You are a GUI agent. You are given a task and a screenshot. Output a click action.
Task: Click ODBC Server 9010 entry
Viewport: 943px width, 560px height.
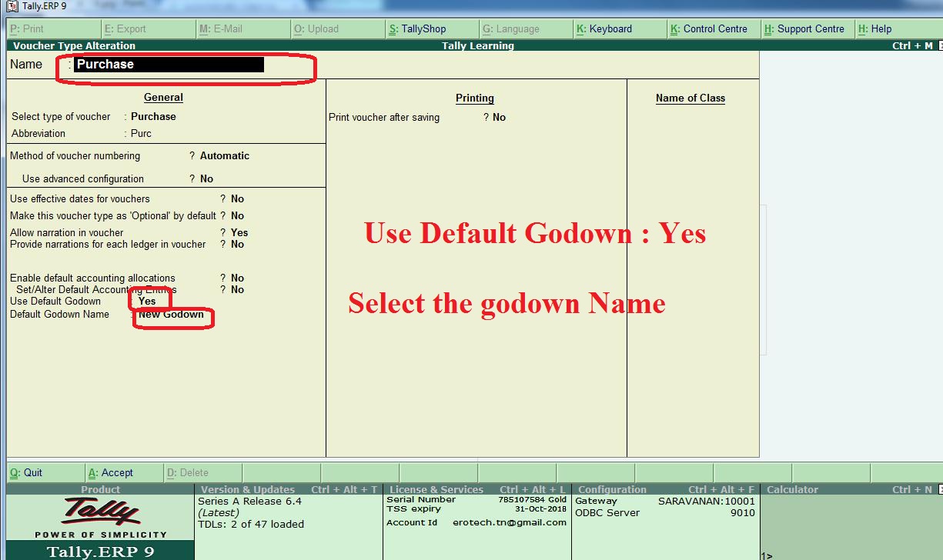(x=665, y=513)
